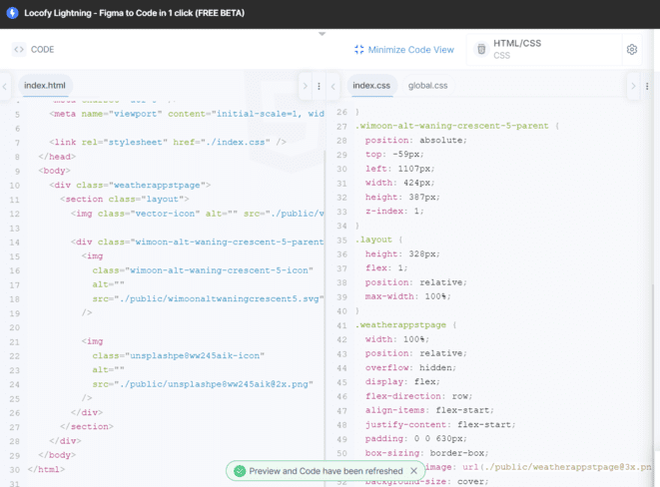Select the index.html tab
Screen dimensions: 660x487
[x=45, y=85]
